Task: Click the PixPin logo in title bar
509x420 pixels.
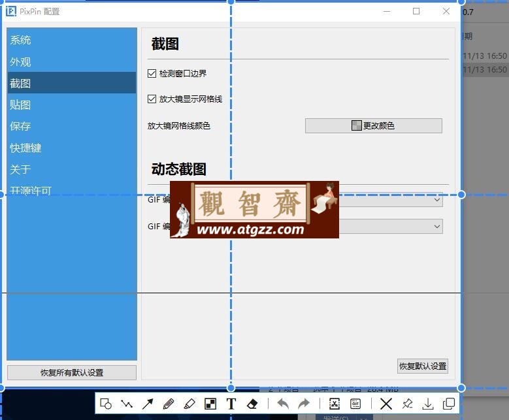Action: point(11,11)
